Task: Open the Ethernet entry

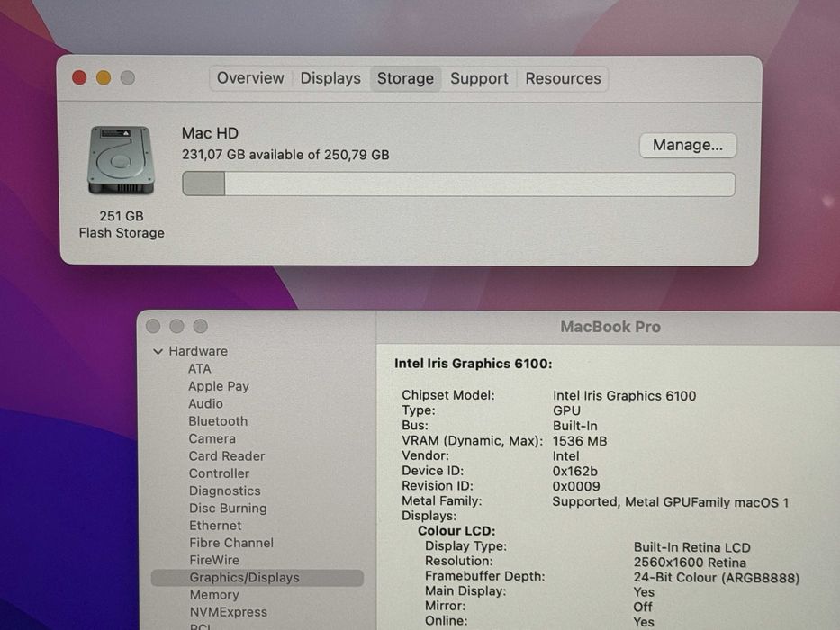Action: pos(215,526)
